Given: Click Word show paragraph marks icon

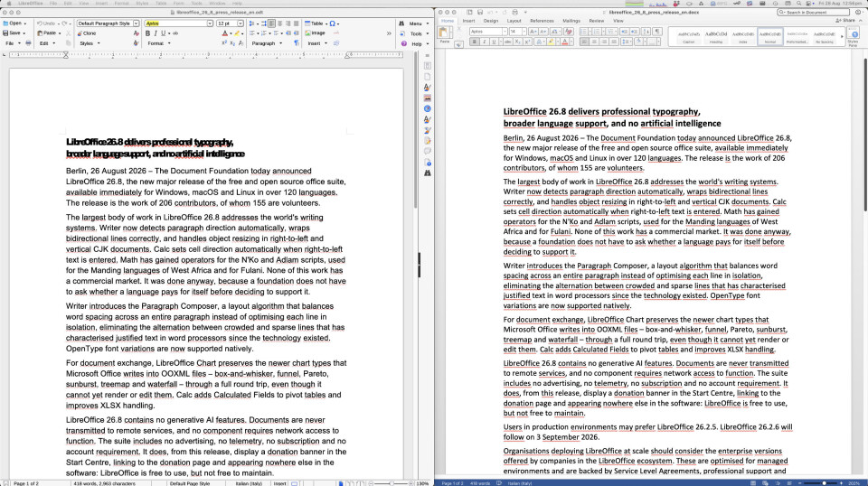Looking at the screenshot, I should click(x=657, y=32).
